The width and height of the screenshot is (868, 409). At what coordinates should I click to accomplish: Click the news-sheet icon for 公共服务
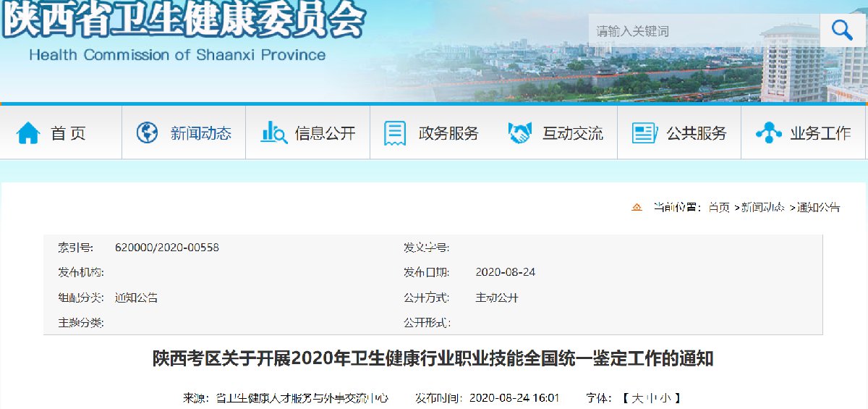click(644, 133)
